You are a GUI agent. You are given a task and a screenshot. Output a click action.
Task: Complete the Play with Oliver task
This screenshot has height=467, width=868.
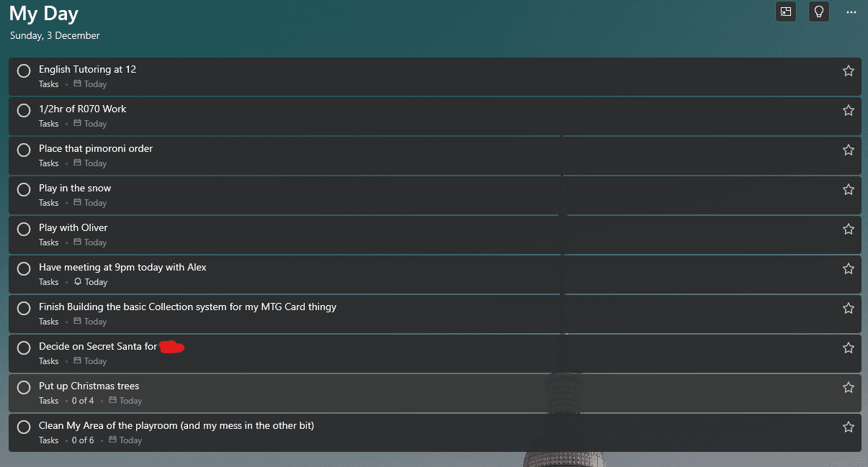point(24,229)
